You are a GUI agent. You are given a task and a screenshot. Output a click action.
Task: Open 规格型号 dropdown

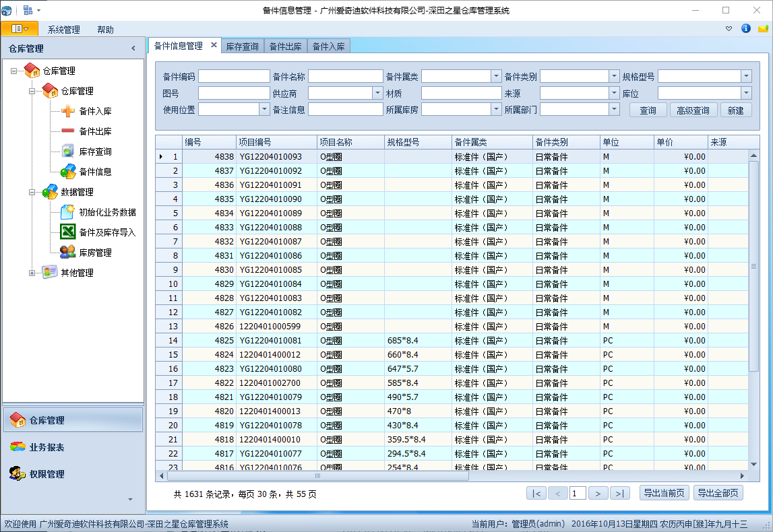(746, 76)
